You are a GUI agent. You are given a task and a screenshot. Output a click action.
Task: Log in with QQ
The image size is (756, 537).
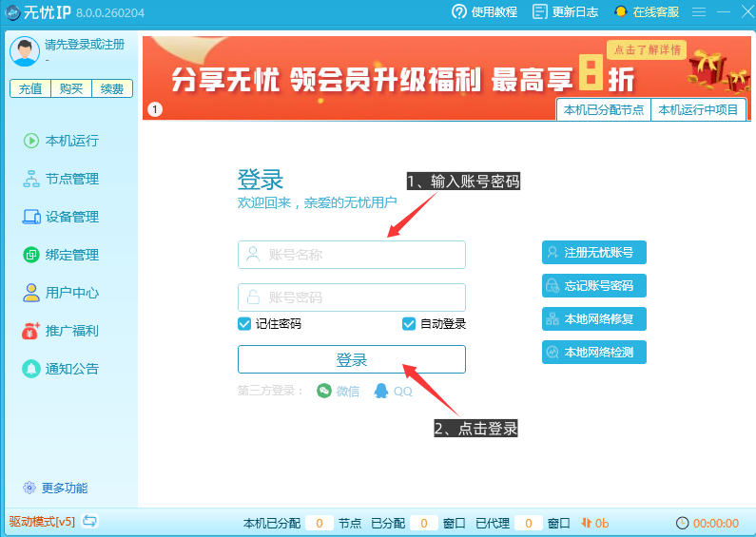(x=394, y=391)
